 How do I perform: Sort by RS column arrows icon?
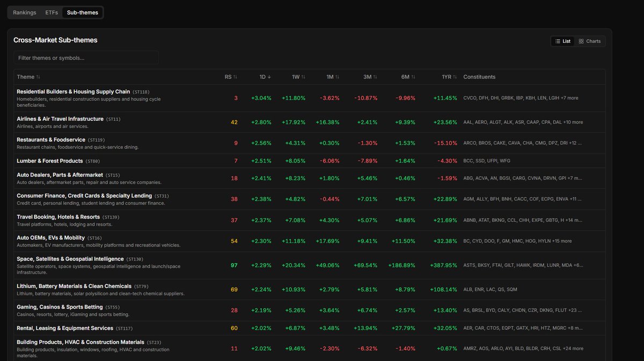pyautogui.click(x=235, y=77)
